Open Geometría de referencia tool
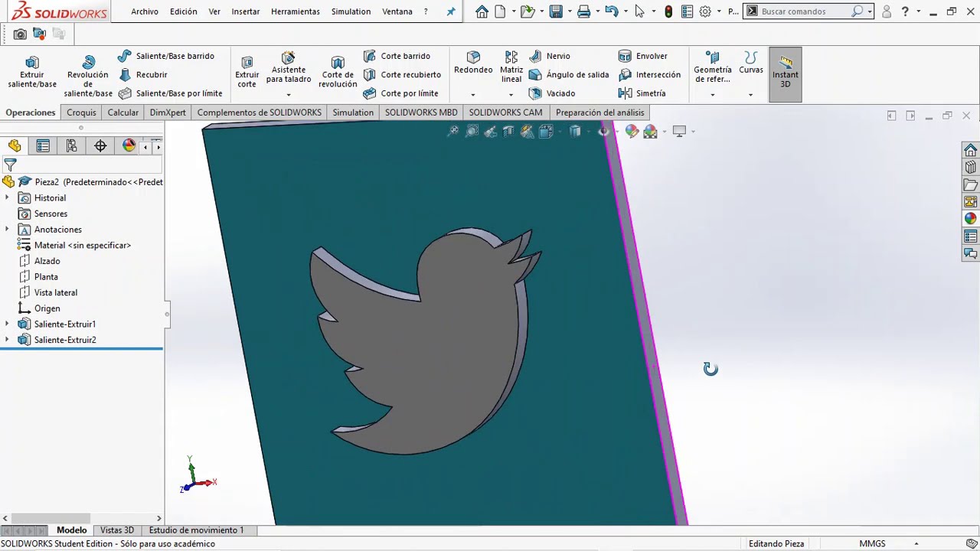The width and height of the screenshot is (980, 551). click(x=713, y=67)
